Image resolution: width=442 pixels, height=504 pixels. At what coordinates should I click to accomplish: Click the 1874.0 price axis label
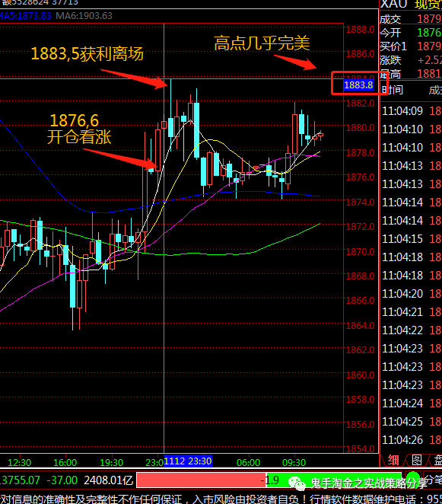tap(360, 203)
